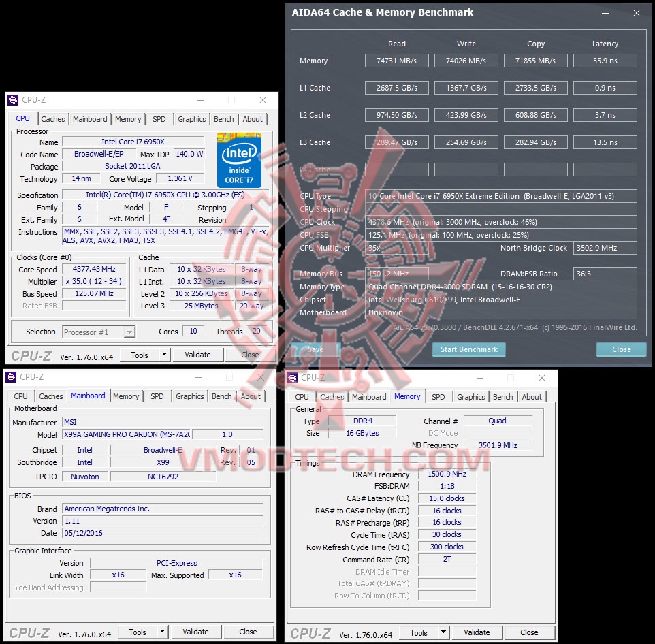Click DRAM:FSB Ratio value 36:3
This screenshot has height=644, width=655.
tap(605, 274)
